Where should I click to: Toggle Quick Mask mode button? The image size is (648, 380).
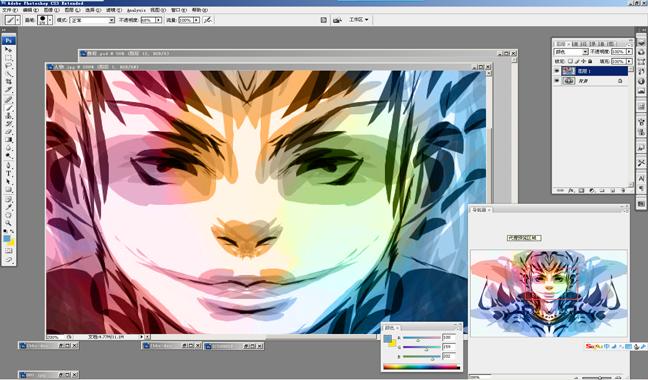8,251
